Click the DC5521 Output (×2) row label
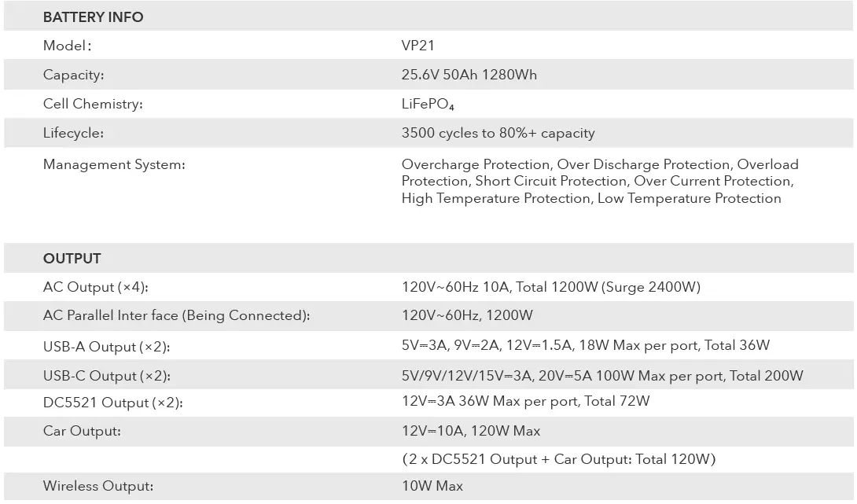857x504 pixels. [x=112, y=403]
